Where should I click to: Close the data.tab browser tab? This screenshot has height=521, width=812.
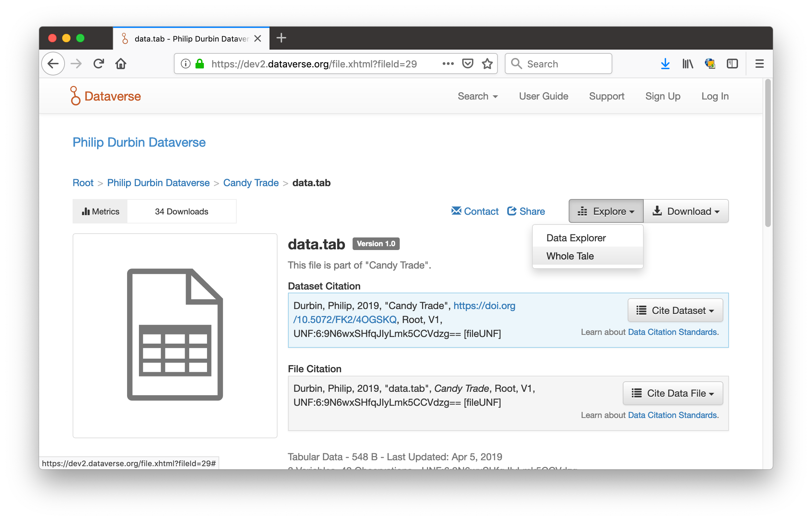pyautogui.click(x=258, y=38)
